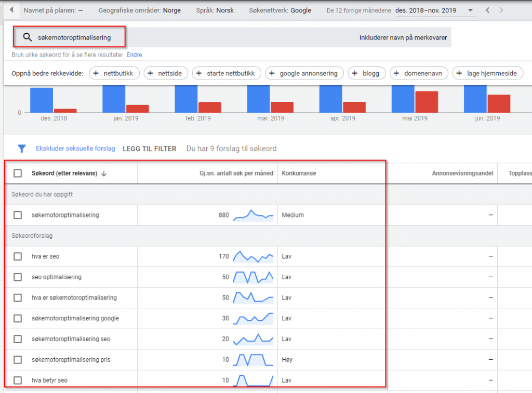Tick checkbox for hva er seo
This screenshot has height=393, width=532.
(18, 256)
